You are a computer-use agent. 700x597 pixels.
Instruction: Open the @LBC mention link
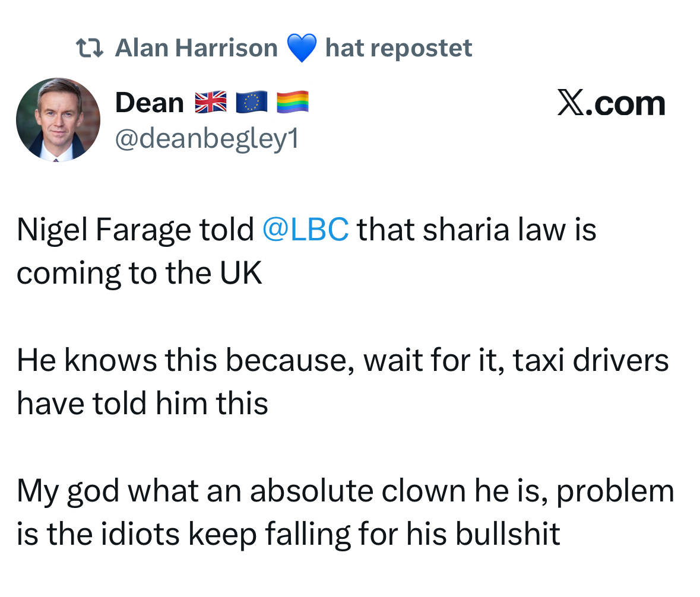pos(305,230)
